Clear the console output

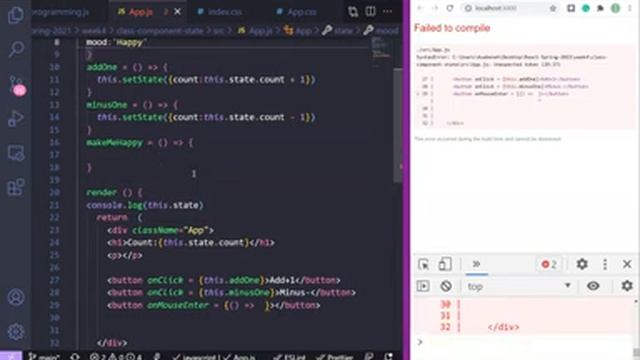coord(446,286)
